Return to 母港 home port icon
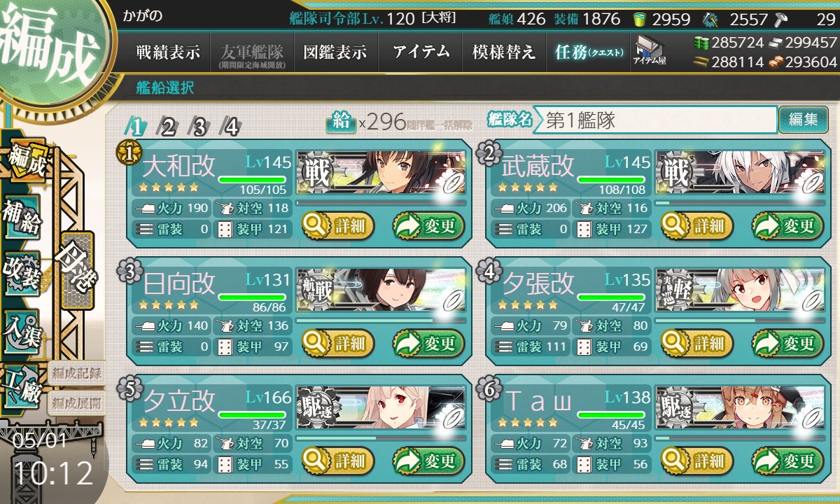The width and height of the screenshot is (840, 504). coord(76,269)
